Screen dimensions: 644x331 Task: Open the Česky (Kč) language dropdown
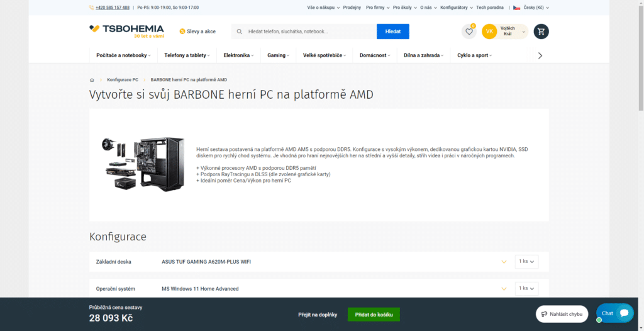click(x=531, y=8)
